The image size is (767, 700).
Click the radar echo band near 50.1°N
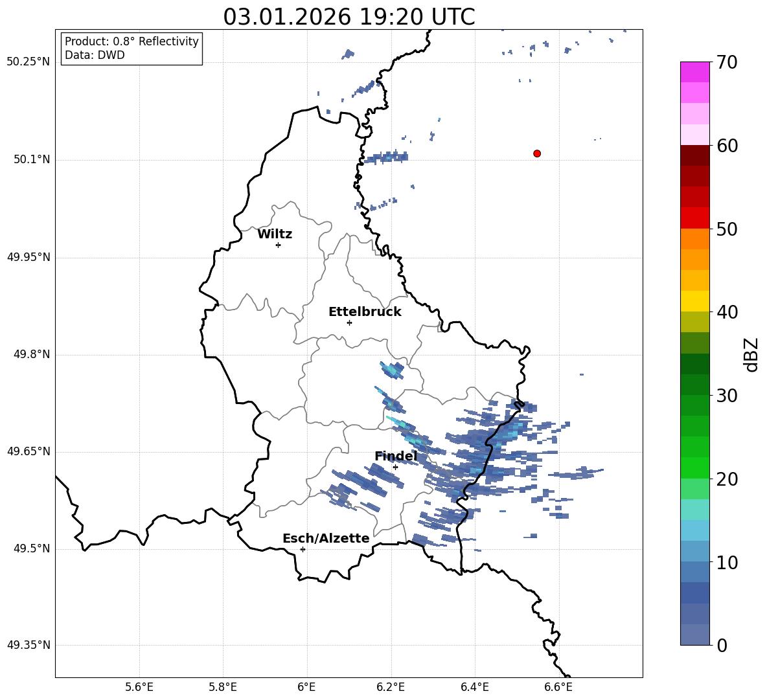tap(386, 157)
